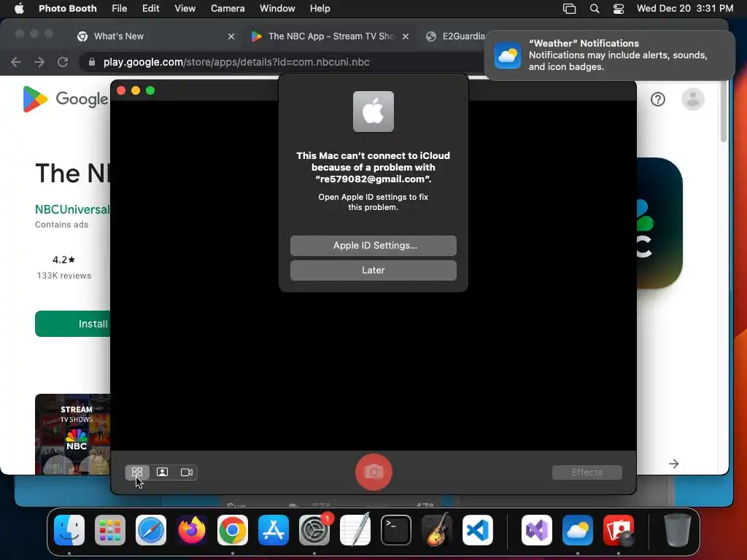
Task: Open Firefox from the Dock
Action: (x=192, y=530)
